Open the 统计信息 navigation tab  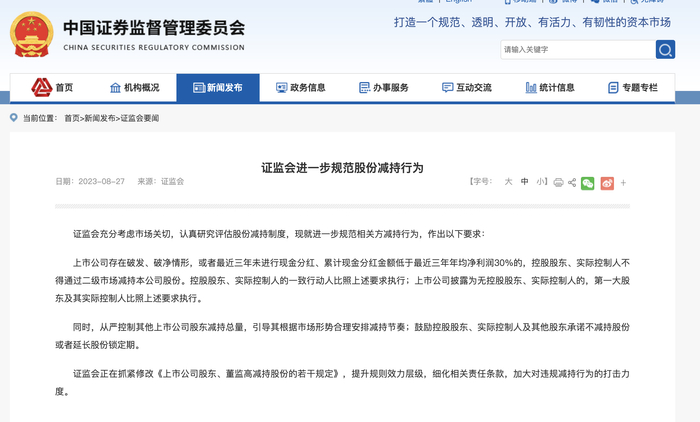(x=550, y=88)
